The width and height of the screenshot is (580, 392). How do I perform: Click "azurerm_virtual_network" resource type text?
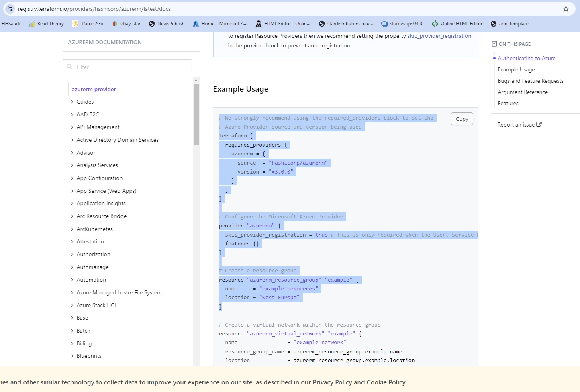[x=286, y=333]
